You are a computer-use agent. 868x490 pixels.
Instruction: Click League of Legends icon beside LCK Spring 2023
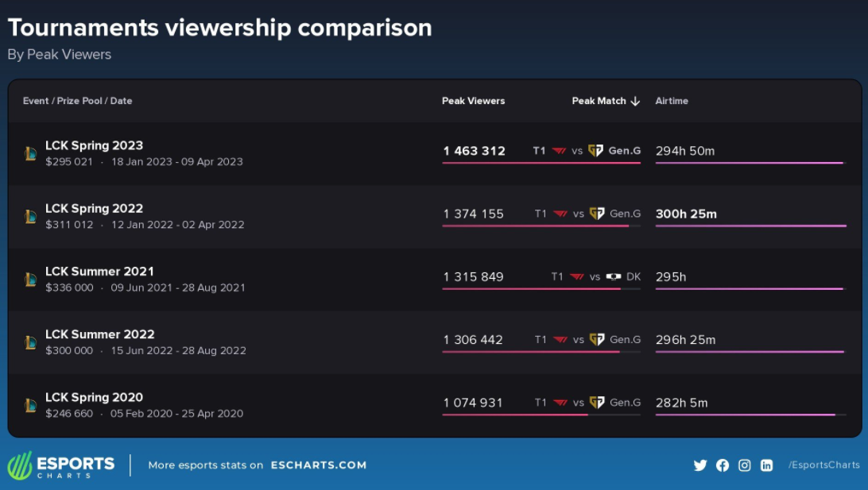[x=30, y=153]
